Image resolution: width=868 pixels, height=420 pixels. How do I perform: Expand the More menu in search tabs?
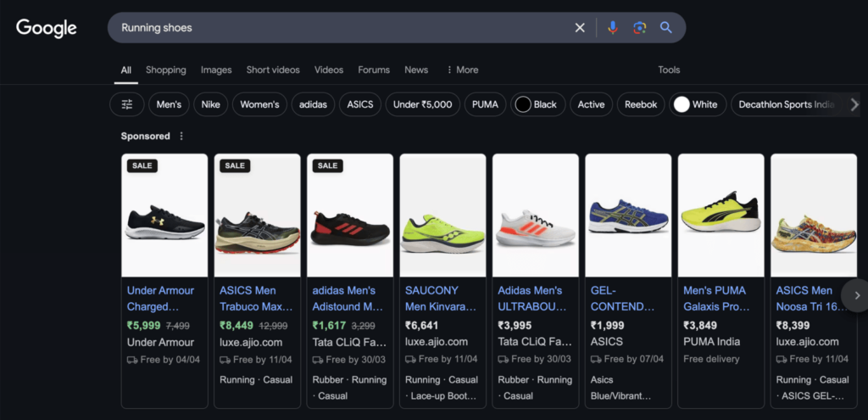462,70
